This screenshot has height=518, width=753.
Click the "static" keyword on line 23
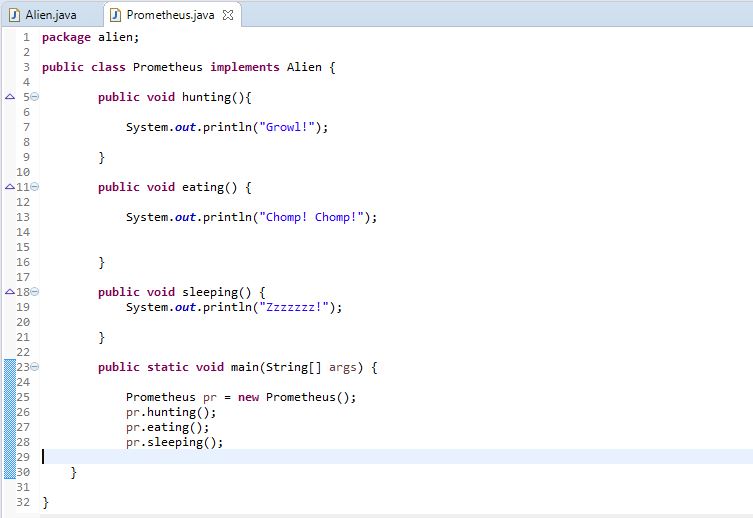tap(168, 367)
